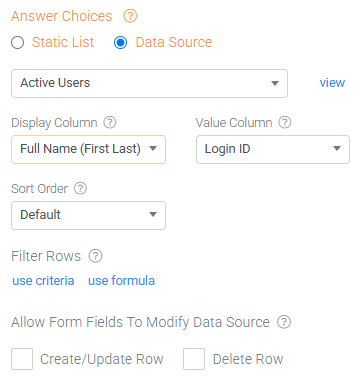Image resolution: width=364 pixels, height=382 pixels.
Task: Expand the Default sort order dropdown
Action: (88, 215)
